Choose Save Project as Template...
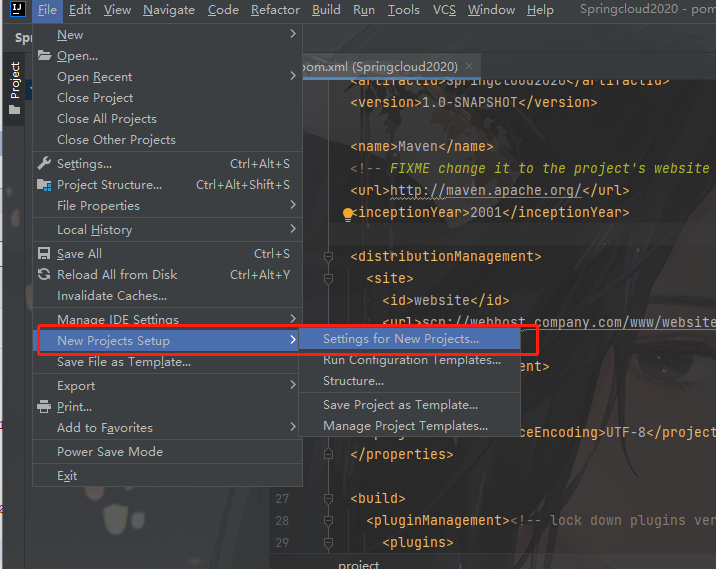Image resolution: width=716 pixels, height=569 pixels. 410,405
